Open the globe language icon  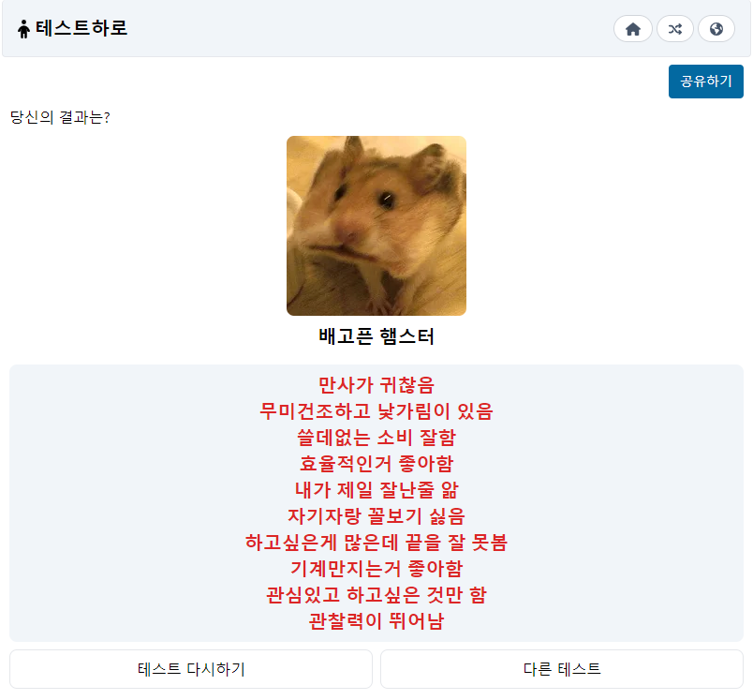click(716, 29)
